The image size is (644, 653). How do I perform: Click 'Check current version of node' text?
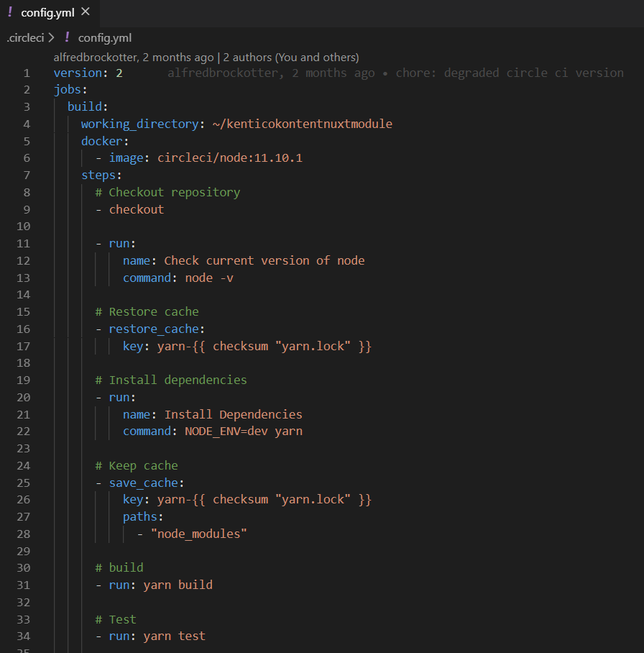point(264,261)
